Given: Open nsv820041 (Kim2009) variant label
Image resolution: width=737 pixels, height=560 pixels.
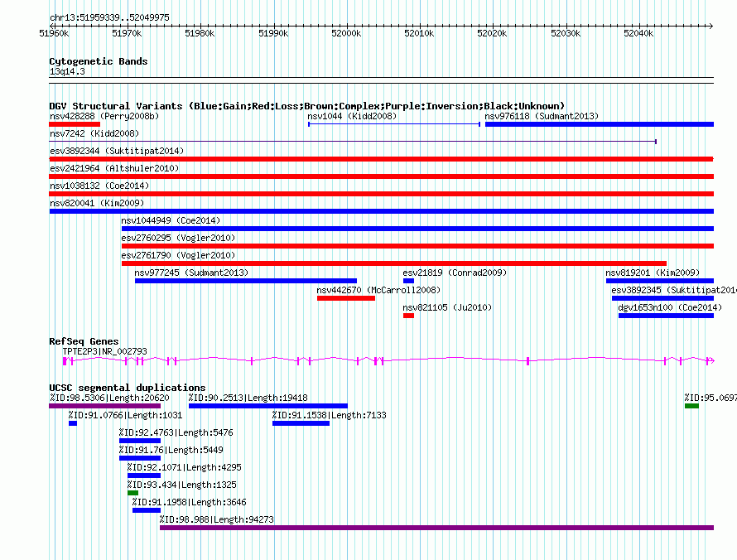Looking at the screenshot, I should click(97, 203).
